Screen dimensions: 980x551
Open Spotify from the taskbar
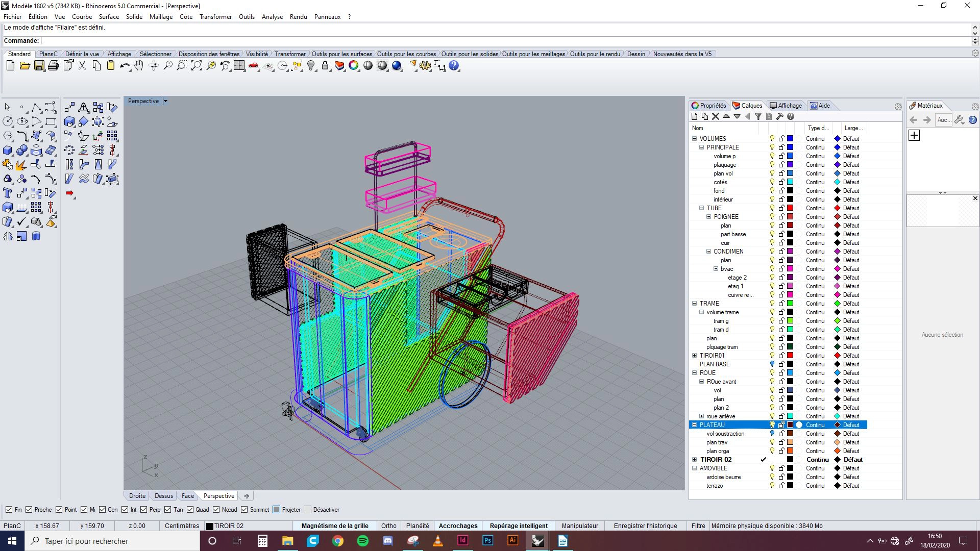pos(362,541)
